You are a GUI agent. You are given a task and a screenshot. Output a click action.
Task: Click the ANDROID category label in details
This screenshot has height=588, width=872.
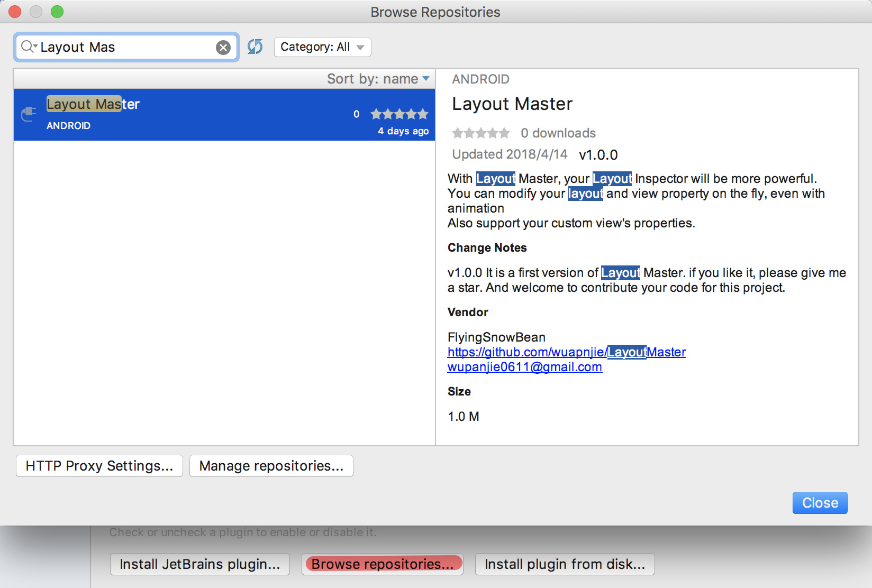(x=481, y=79)
